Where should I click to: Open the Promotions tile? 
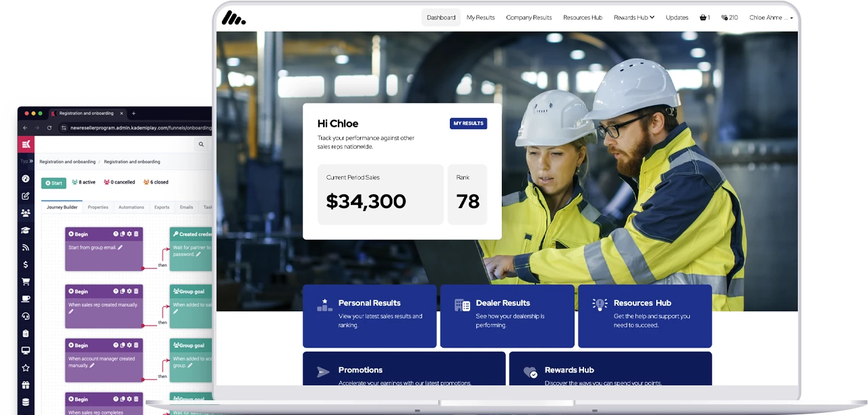pos(404,369)
